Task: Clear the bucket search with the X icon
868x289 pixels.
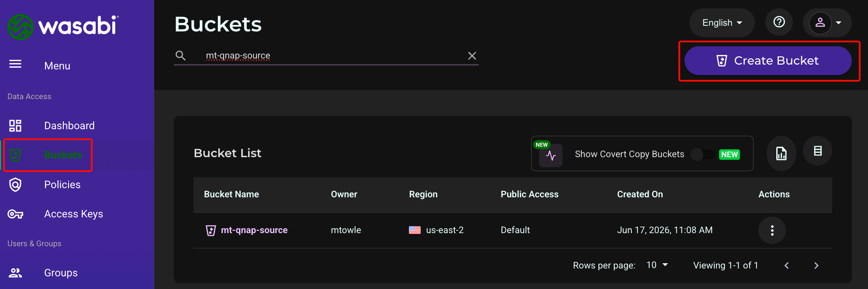Action: click(472, 56)
